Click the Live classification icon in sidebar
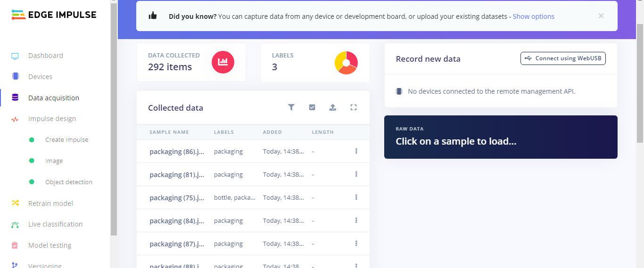This screenshot has width=644, height=268. click(15, 224)
